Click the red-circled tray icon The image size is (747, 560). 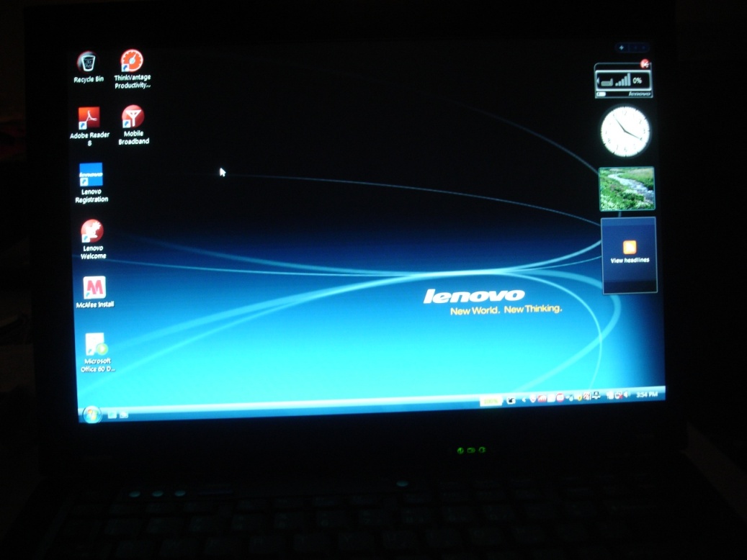(x=560, y=397)
